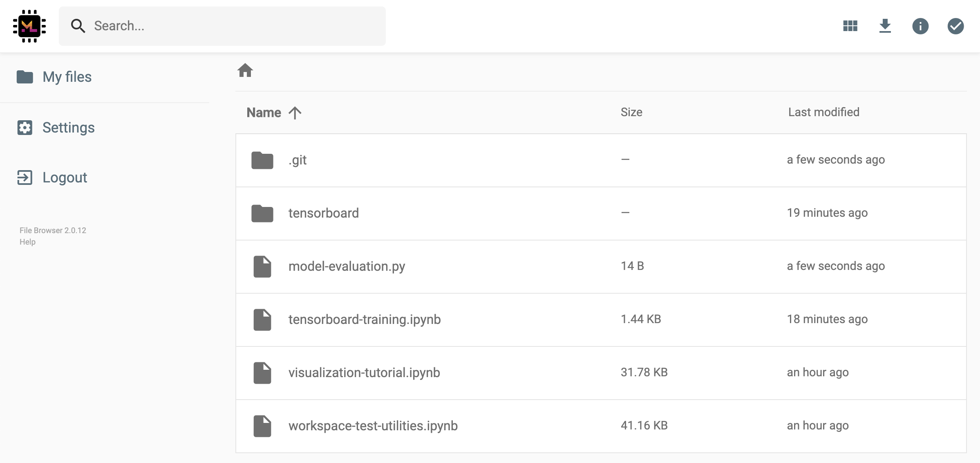Sort by Last modified header
The image size is (980, 463).
pyautogui.click(x=823, y=112)
